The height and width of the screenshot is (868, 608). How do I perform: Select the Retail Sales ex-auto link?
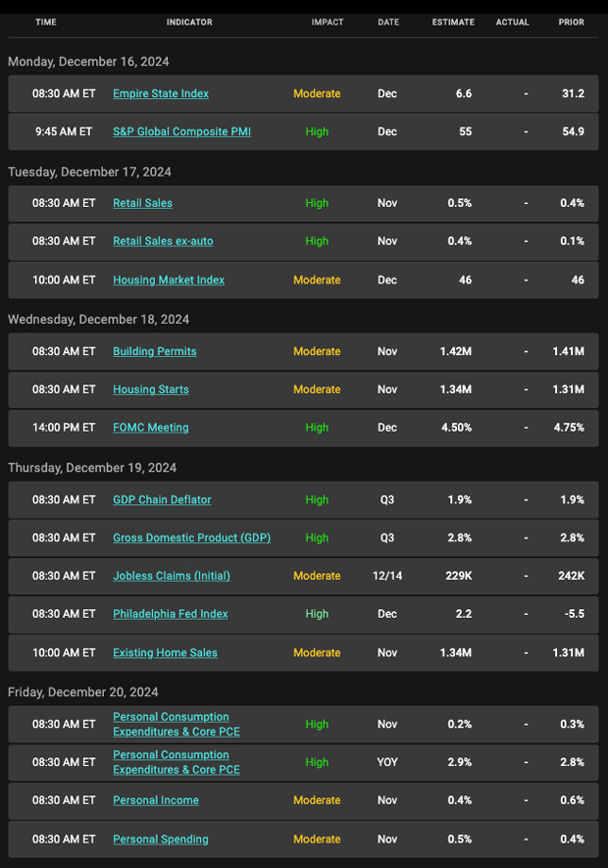click(x=163, y=241)
